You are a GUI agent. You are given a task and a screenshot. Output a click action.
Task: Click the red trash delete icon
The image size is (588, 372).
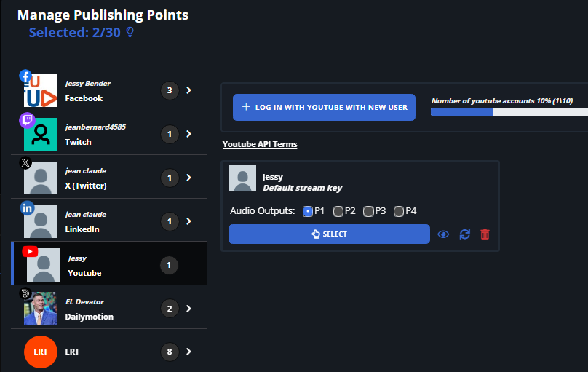tap(485, 234)
